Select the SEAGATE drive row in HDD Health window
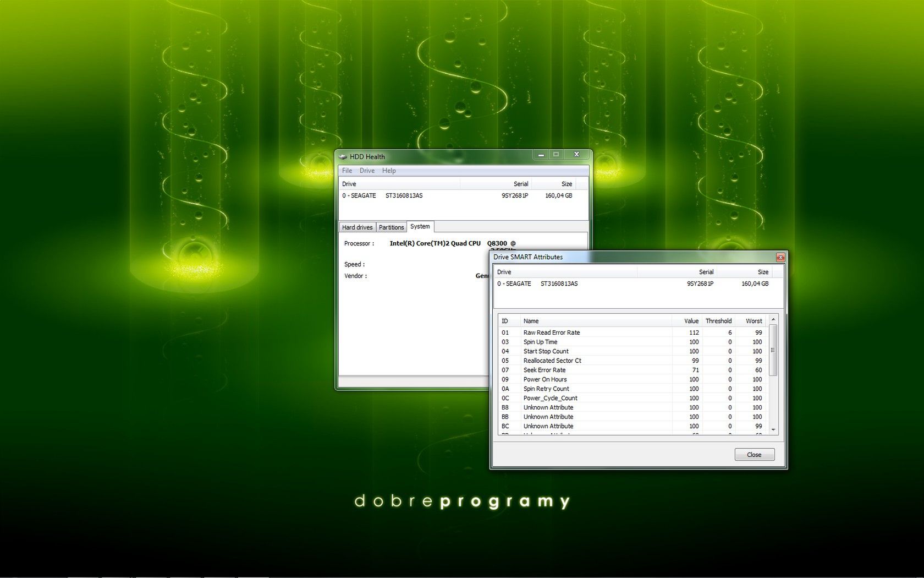This screenshot has width=924, height=578. 463,195
